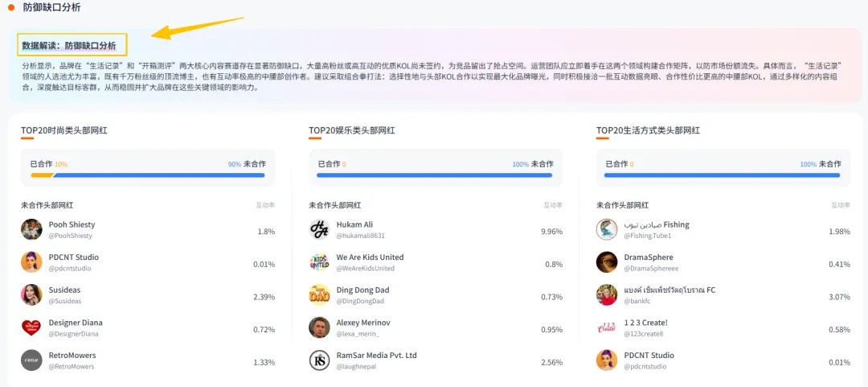Screen dimensions: 868x387
Task: Click the @123create8 handle
Action: tap(643, 334)
